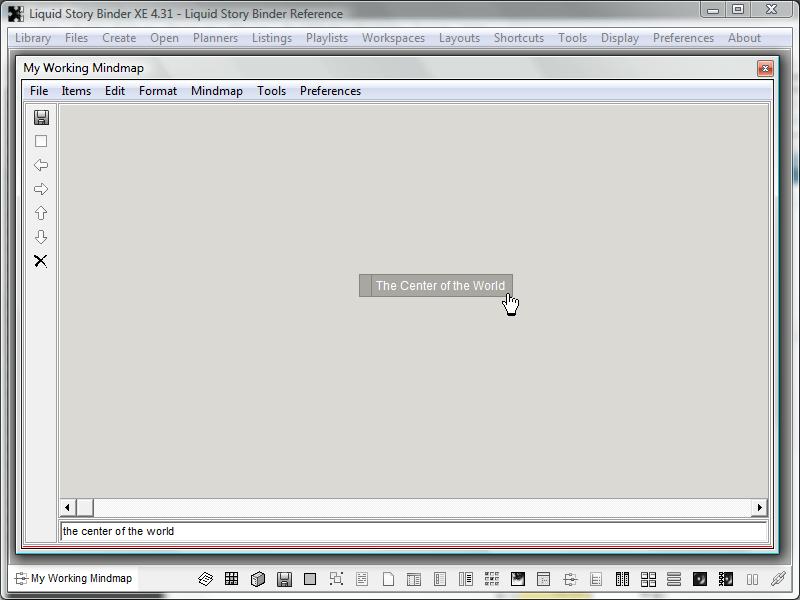Click the black X delete icon in the sidebar

(x=41, y=261)
